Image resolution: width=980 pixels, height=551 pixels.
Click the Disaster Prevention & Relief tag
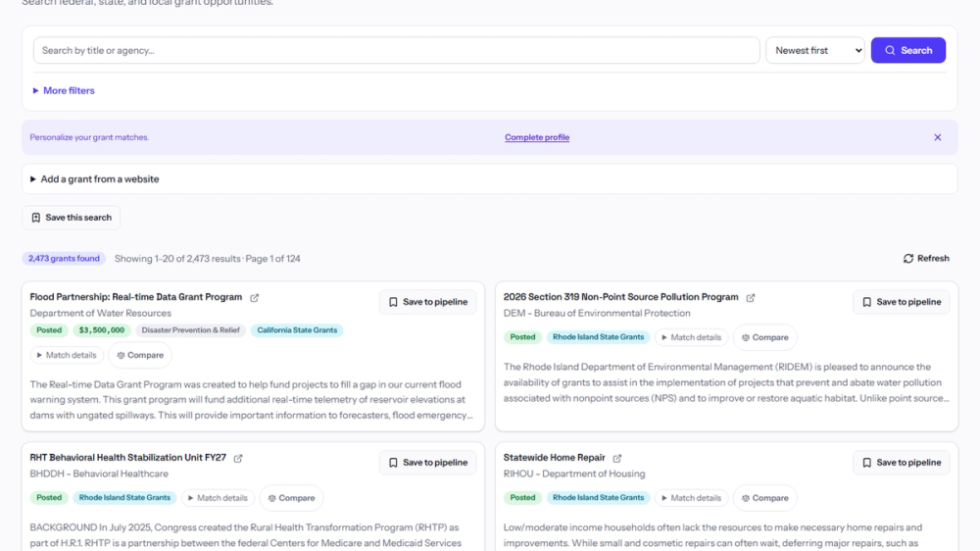point(191,330)
